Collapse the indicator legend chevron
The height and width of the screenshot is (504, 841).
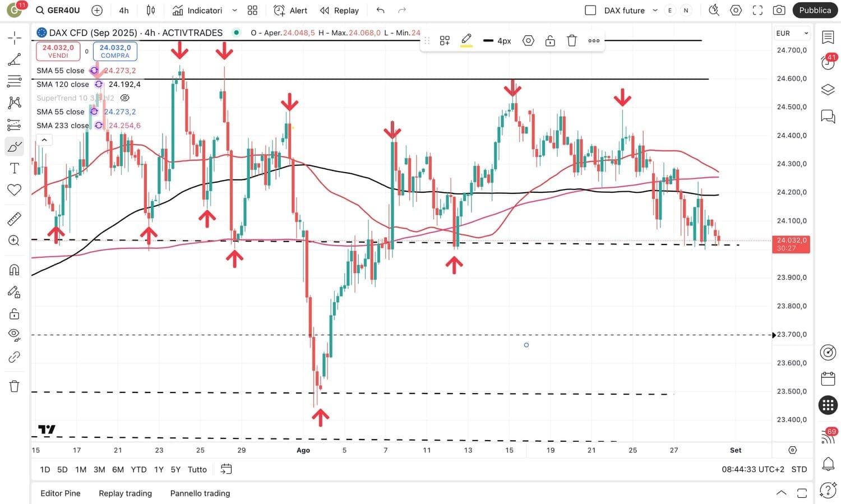(x=44, y=140)
